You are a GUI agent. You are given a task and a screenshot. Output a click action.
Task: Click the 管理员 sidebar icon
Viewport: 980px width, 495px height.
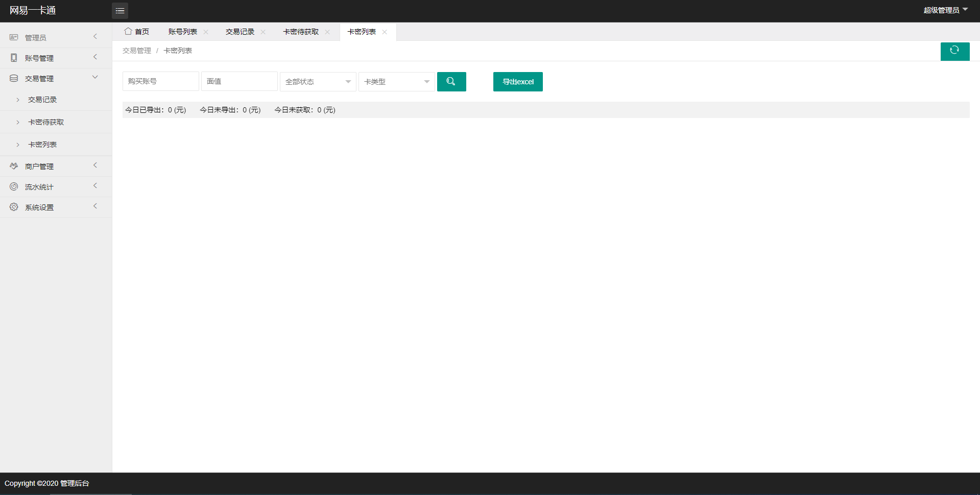point(14,37)
